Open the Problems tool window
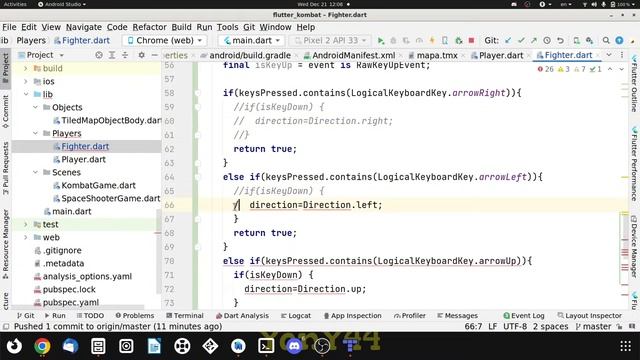The image size is (640, 360). (135, 316)
